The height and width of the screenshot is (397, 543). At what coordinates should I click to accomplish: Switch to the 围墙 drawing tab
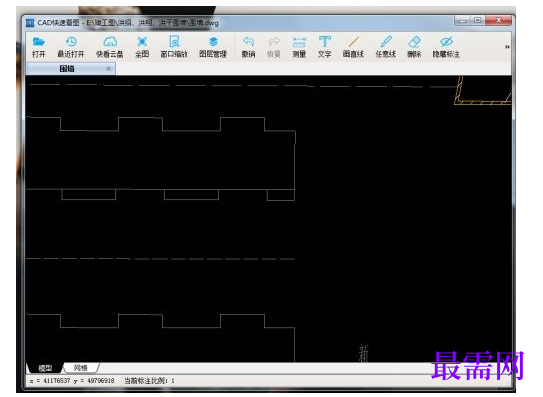coord(71,69)
